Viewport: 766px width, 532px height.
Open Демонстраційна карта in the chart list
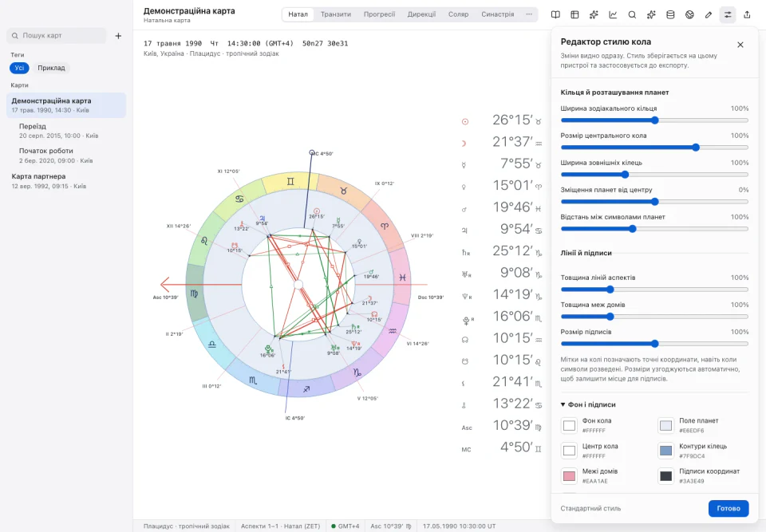(66, 105)
